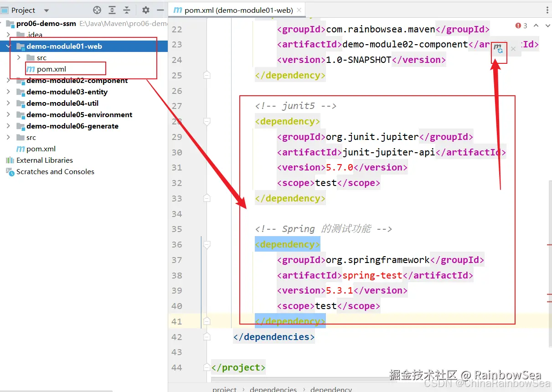Click the Expand All icon in Project panel

(x=112, y=10)
